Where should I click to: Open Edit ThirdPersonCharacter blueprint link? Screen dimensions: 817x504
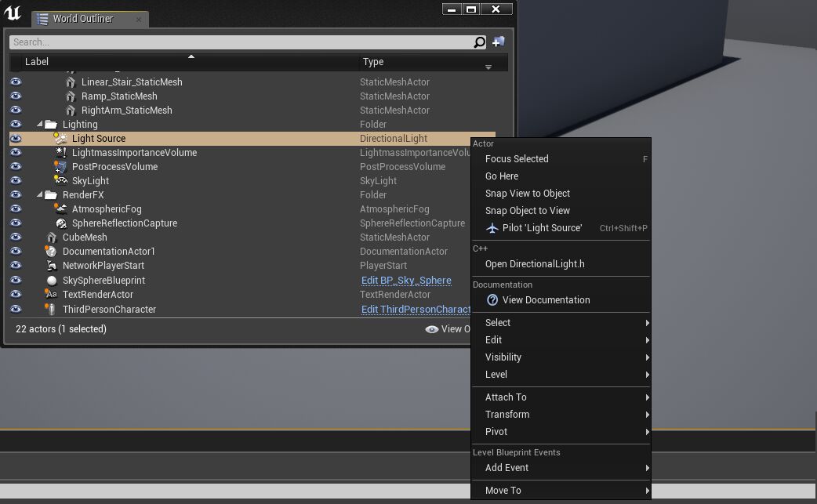click(416, 310)
